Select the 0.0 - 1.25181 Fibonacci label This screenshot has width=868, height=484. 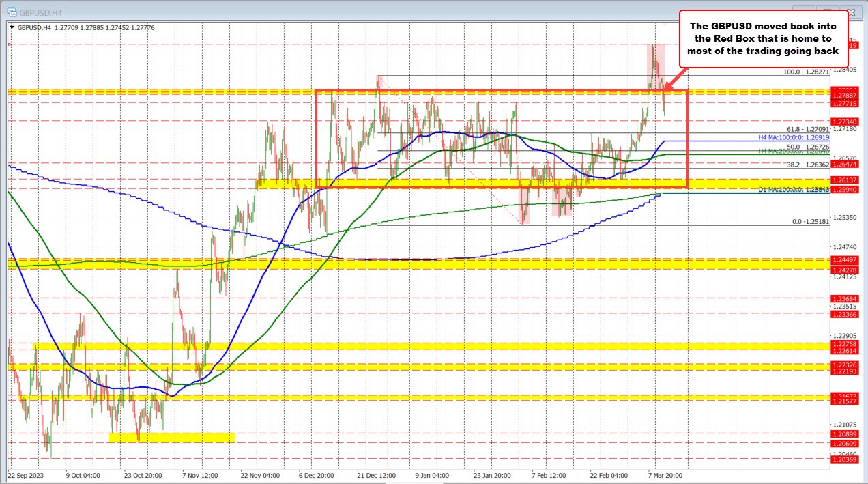pos(810,221)
